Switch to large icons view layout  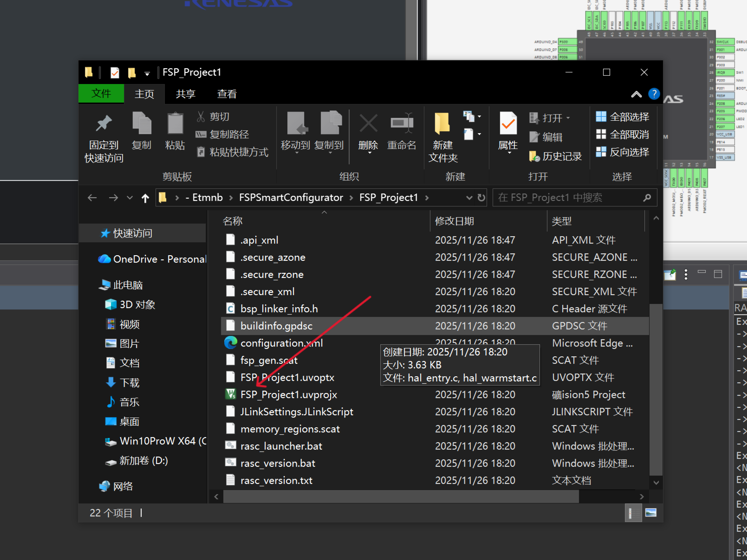tap(651, 513)
